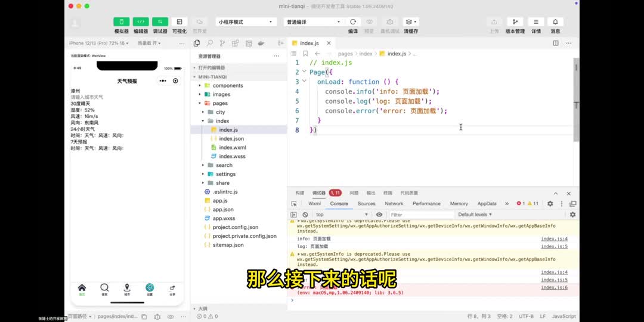This screenshot has height=322, width=644.
Task: Click the bookmark icon in breadcrumb bar
Action: 305,54
